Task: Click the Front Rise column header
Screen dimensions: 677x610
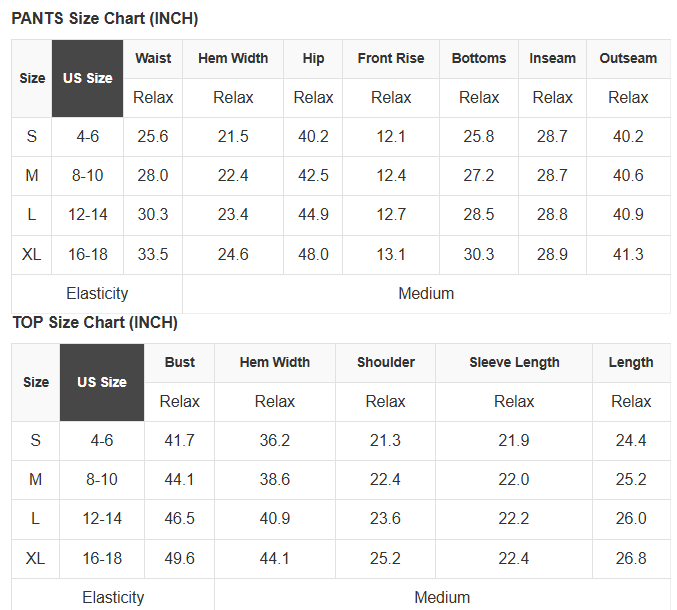Action: (x=391, y=59)
